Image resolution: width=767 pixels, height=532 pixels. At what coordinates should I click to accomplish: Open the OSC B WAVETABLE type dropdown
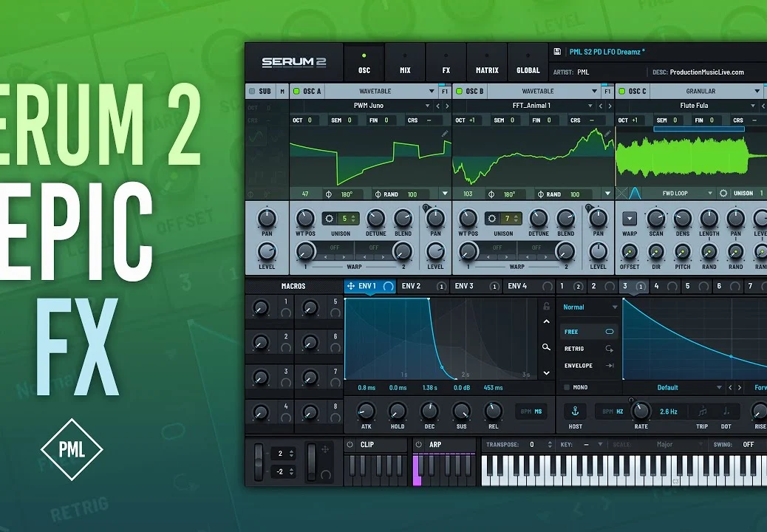pos(543,91)
